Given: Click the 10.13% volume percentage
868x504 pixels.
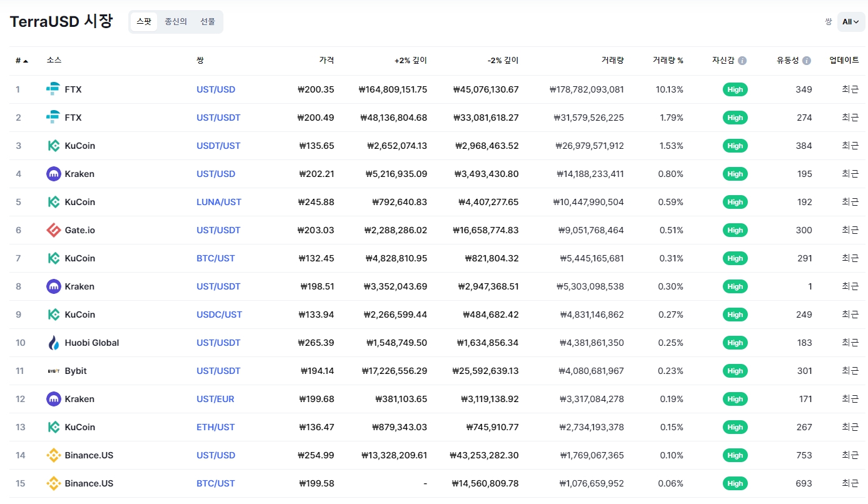Looking at the screenshot, I should point(670,89).
